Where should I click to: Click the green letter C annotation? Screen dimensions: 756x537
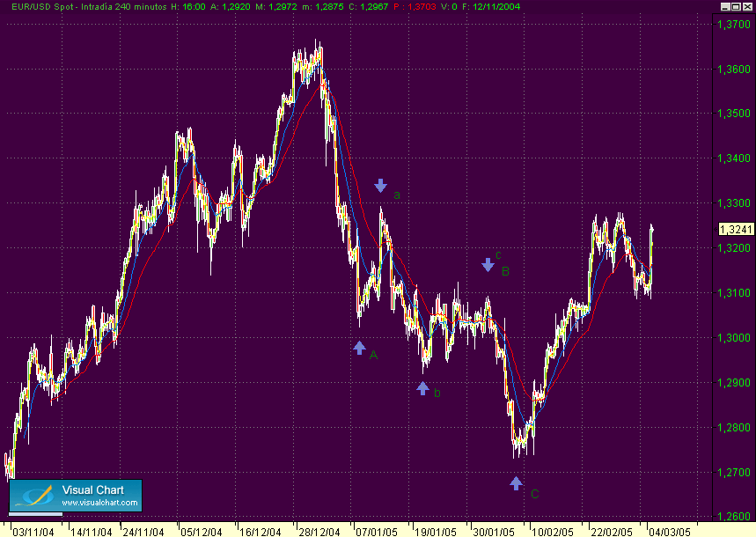pyautogui.click(x=535, y=494)
